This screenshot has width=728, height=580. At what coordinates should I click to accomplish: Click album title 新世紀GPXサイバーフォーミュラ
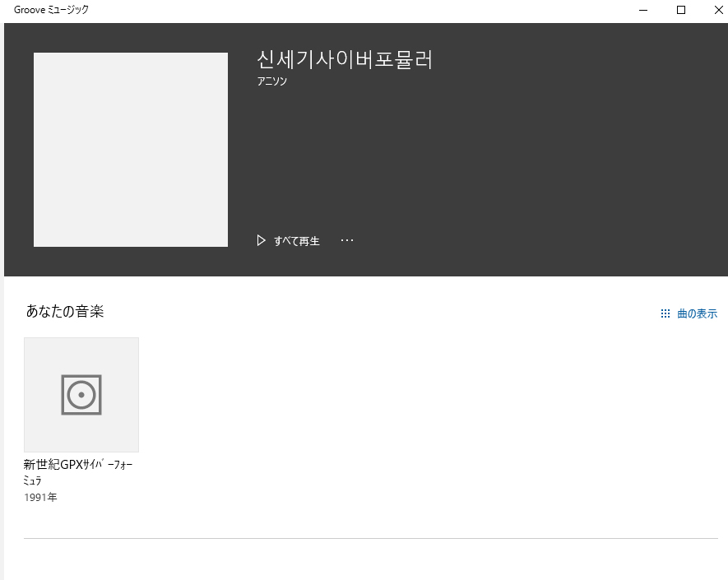pyautogui.click(x=78, y=471)
